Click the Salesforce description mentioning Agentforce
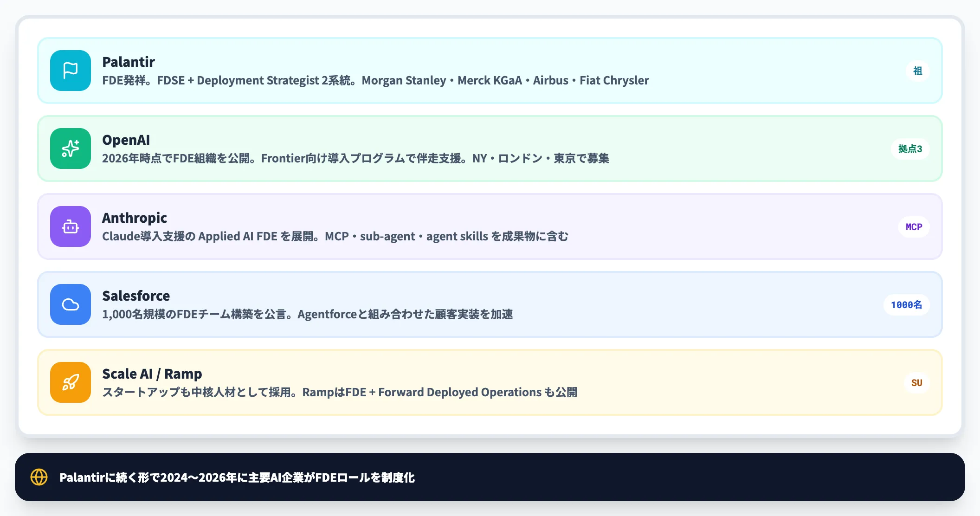980x516 pixels. pyautogui.click(x=307, y=314)
